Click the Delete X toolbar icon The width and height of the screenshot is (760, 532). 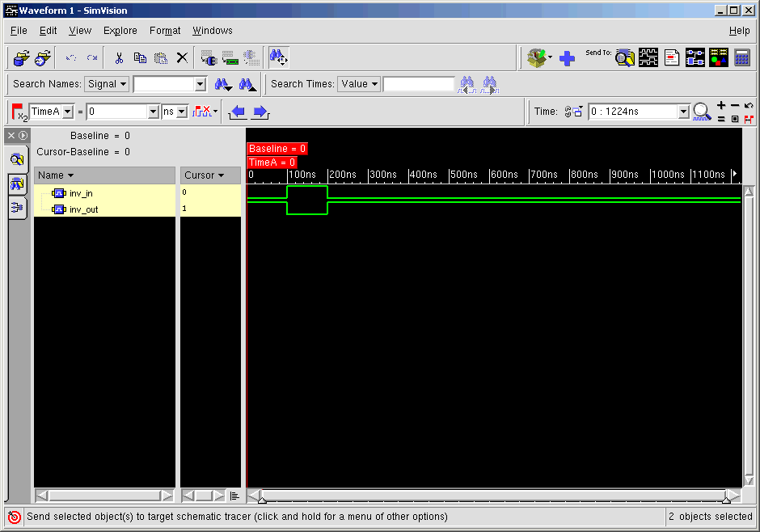[x=182, y=58]
